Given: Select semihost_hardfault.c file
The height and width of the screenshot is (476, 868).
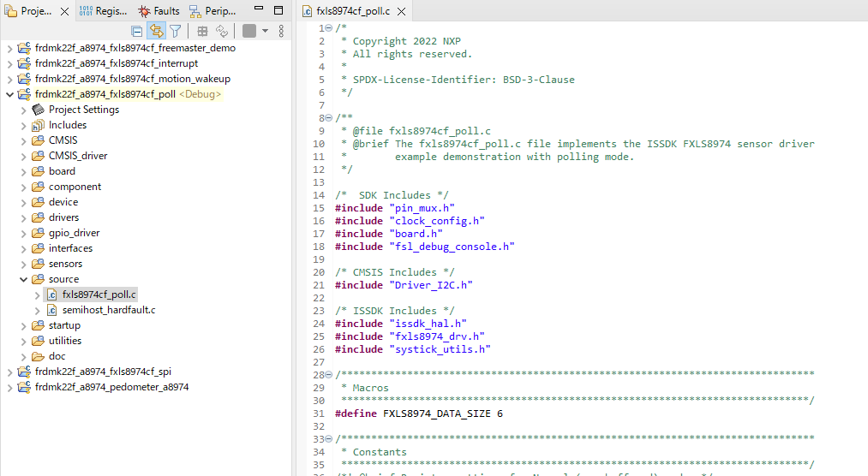Looking at the screenshot, I should [108, 310].
